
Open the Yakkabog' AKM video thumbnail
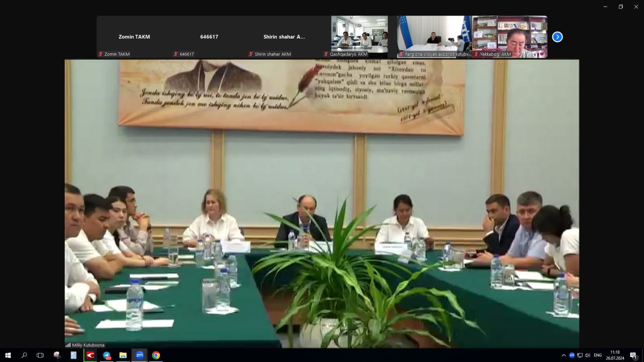[509, 36]
